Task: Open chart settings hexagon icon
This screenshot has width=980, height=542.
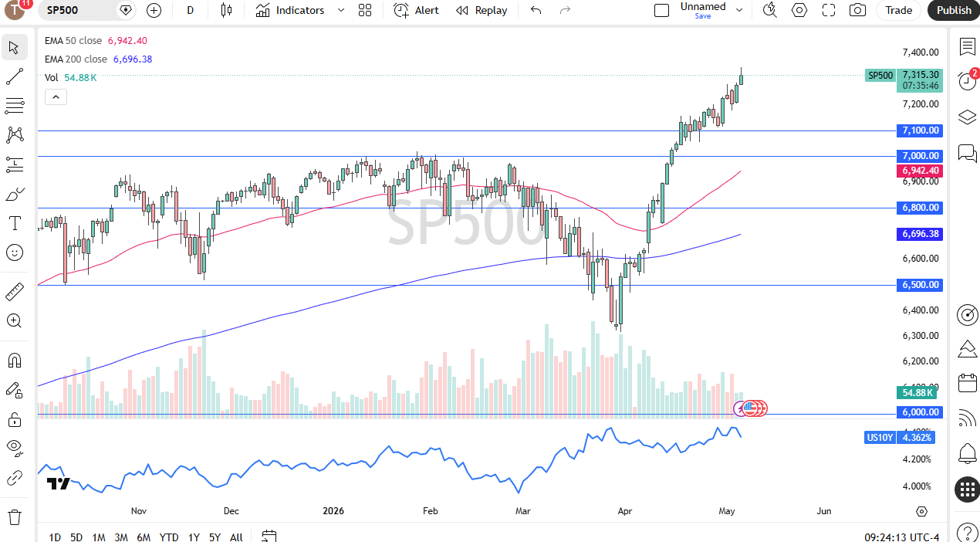Action: (x=799, y=10)
